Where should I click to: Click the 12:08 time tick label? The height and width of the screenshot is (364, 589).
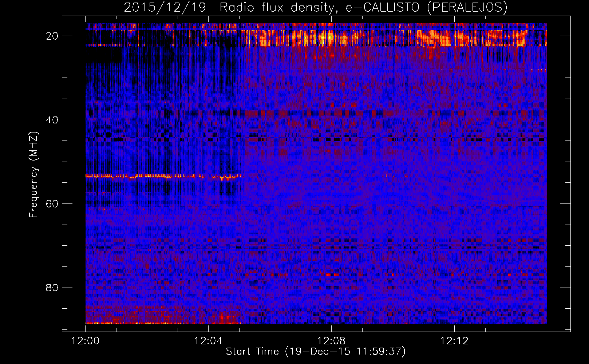click(331, 341)
